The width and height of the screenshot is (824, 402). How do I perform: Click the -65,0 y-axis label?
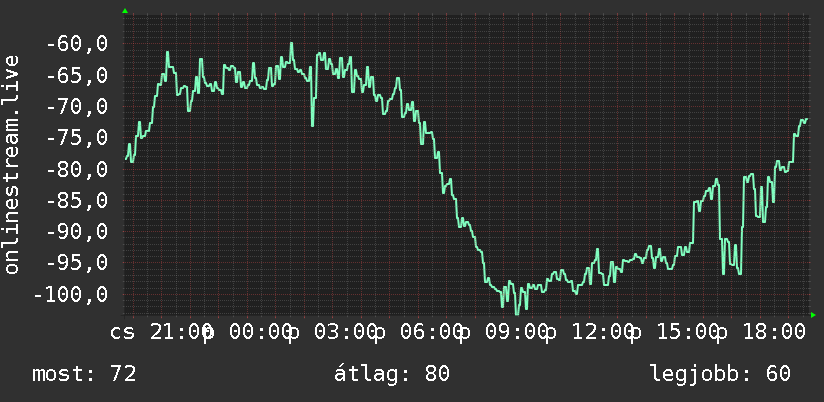(77, 76)
